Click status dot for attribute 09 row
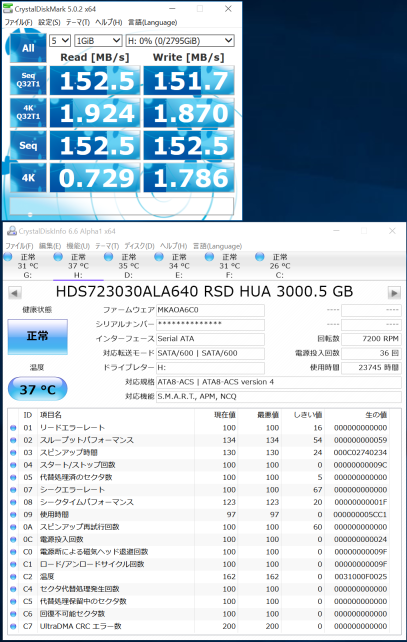 pyautogui.click(x=13, y=515)
